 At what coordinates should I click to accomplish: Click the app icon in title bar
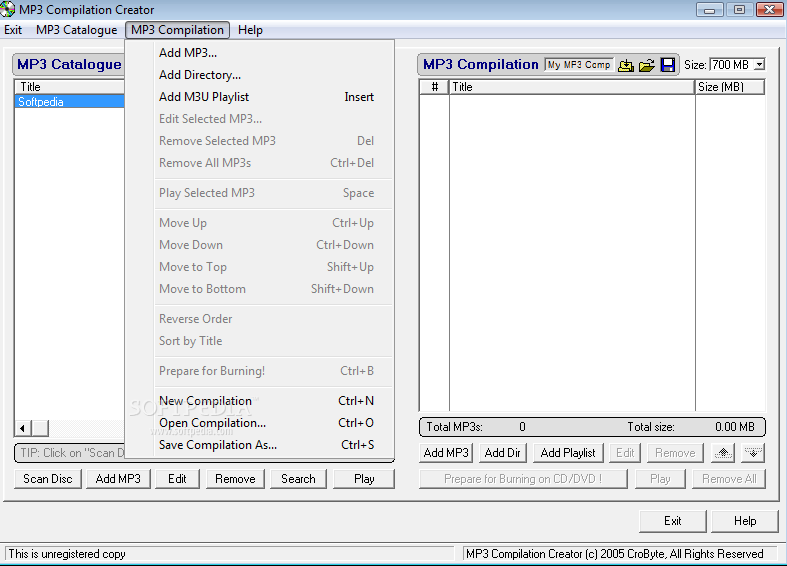coord(8,9)
